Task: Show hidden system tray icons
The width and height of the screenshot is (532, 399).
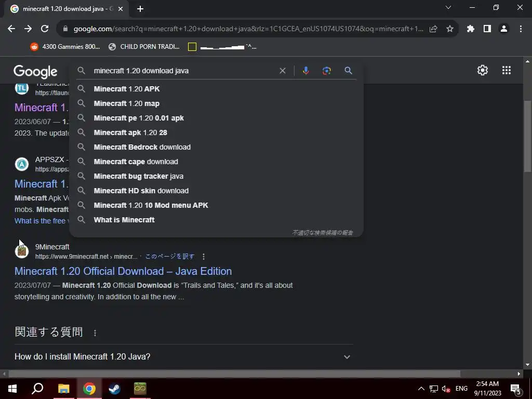Action: pos(421,389)
